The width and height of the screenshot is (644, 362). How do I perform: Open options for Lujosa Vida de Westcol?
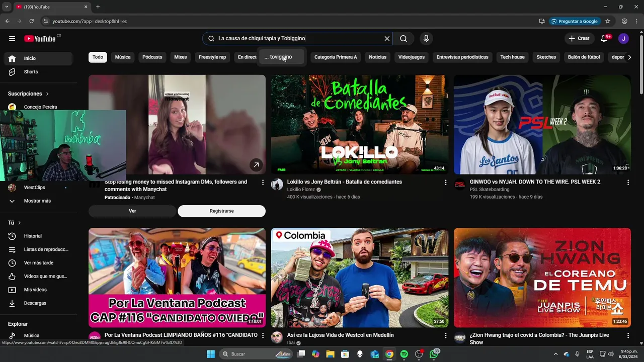445,335
